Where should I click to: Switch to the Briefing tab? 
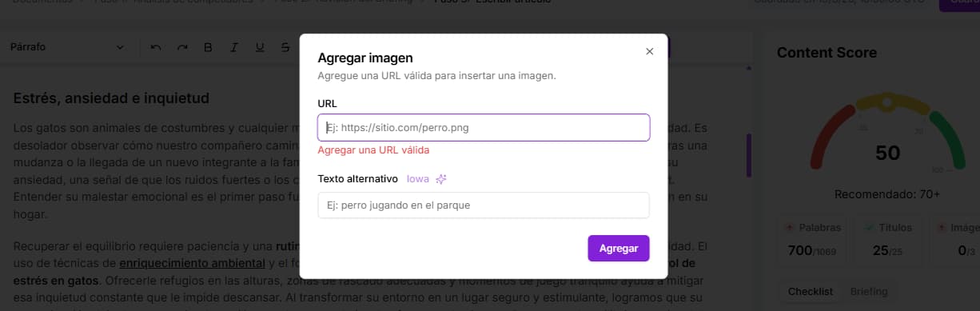869,292
